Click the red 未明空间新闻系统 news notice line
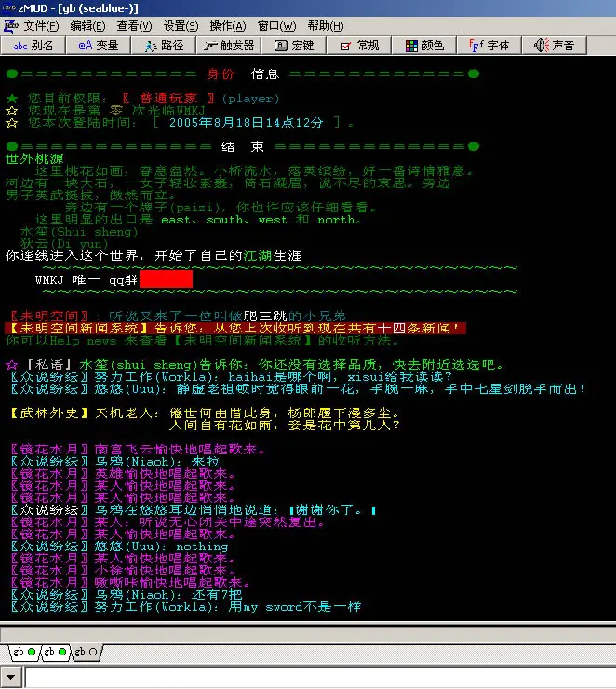This screenshot has height=689, width=616. pos(235,328)
